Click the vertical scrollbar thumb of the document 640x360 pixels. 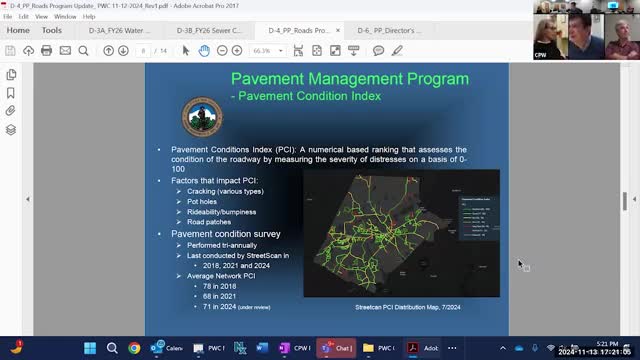click(x=625, y=201)
